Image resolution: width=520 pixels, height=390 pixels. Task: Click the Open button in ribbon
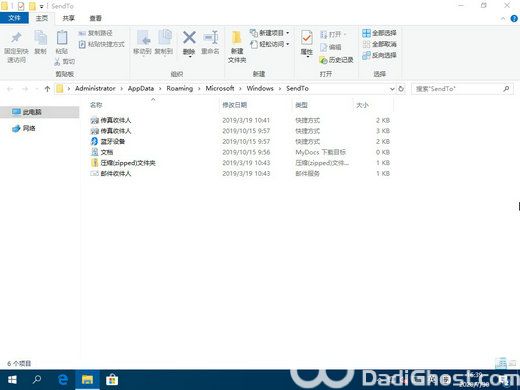[x=333, y=34]
